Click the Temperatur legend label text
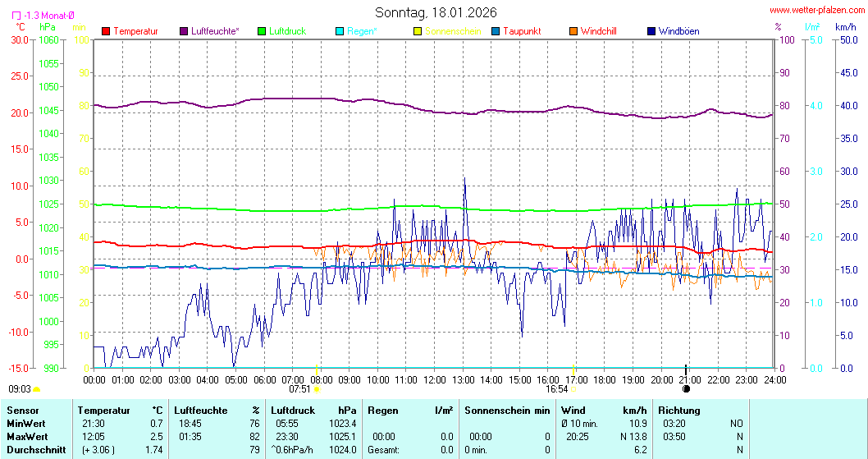This screenshot has height=459, width=868. (x=135, y=31)
